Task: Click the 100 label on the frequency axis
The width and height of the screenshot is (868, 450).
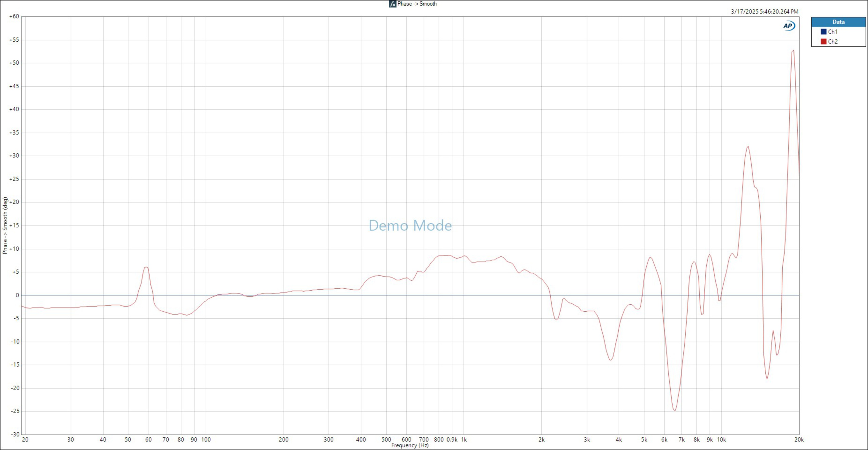Action: (206, 440)
